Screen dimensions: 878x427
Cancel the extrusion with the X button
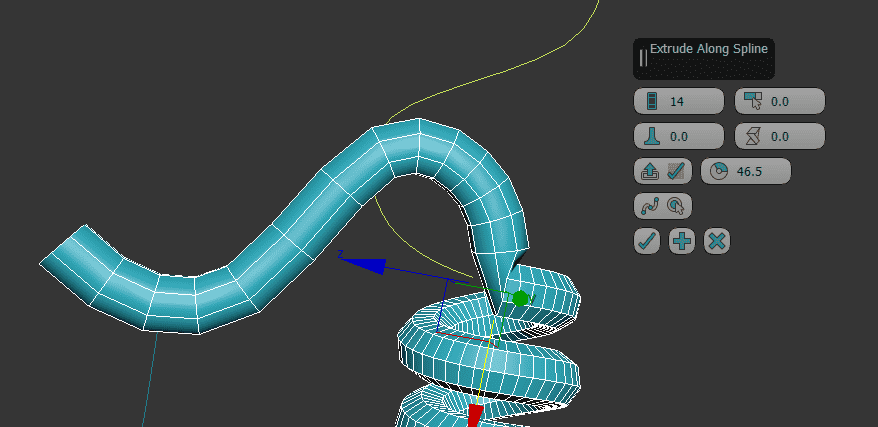tap(717, 241)
